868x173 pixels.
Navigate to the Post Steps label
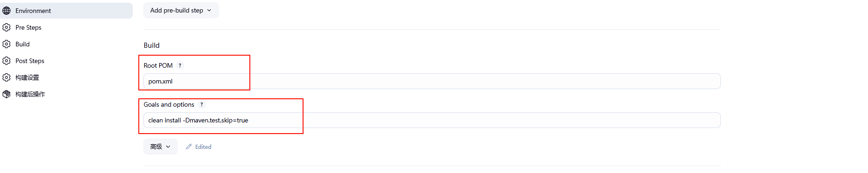tap(30, 61)
